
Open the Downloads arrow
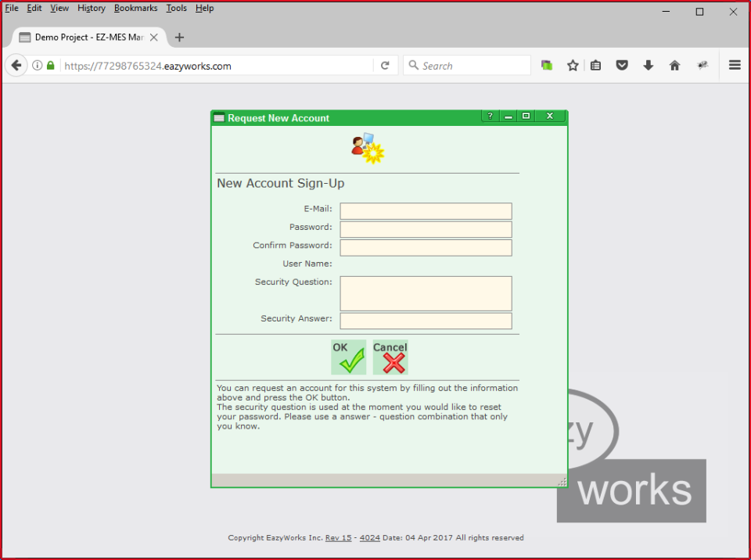pyautogui.click(x=648, y=65)
